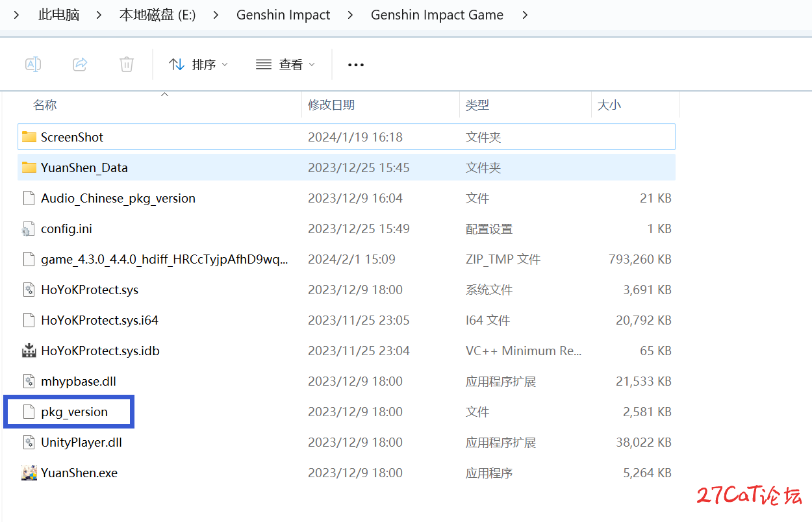The image size is (812, 522).
Task: Open the three-dot more options menu
Action: pos(356,65)
